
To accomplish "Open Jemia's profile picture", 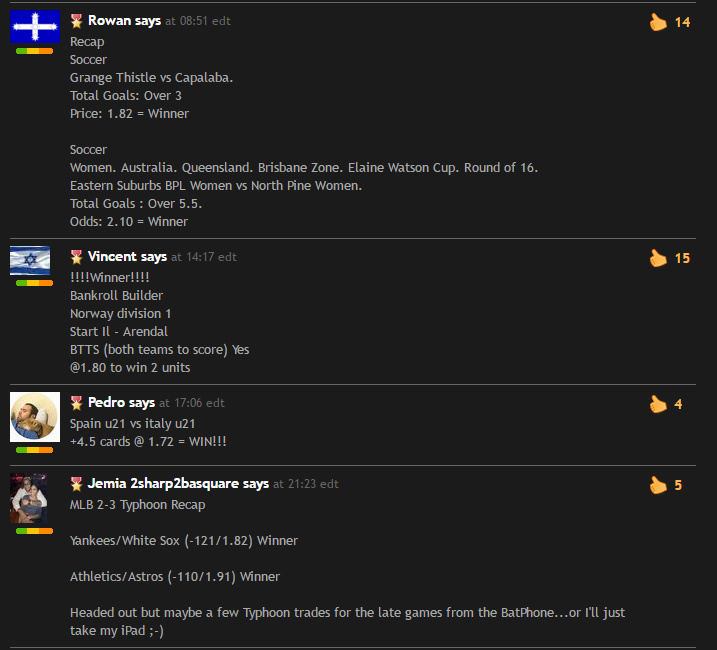I will click(29, 498).
